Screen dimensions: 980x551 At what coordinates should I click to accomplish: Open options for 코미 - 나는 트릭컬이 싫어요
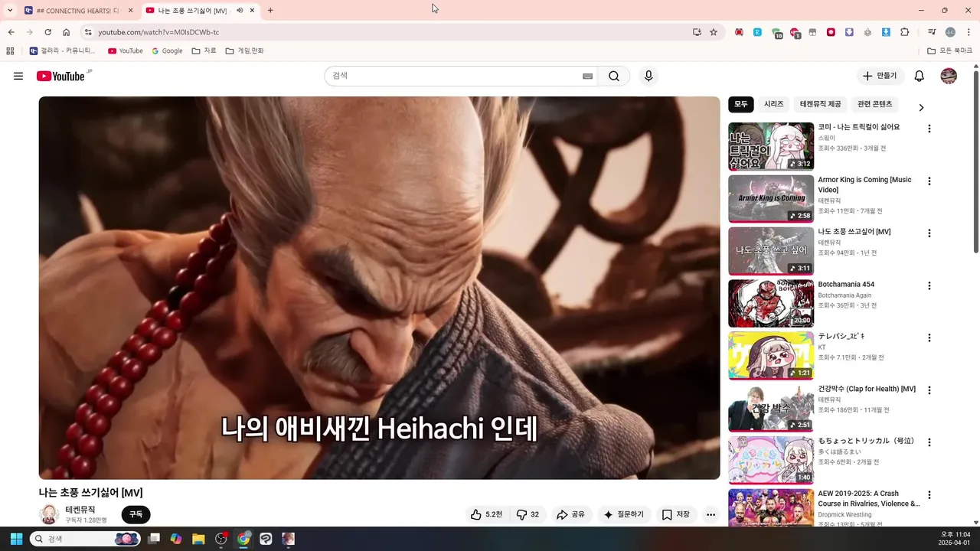(929, 129)
